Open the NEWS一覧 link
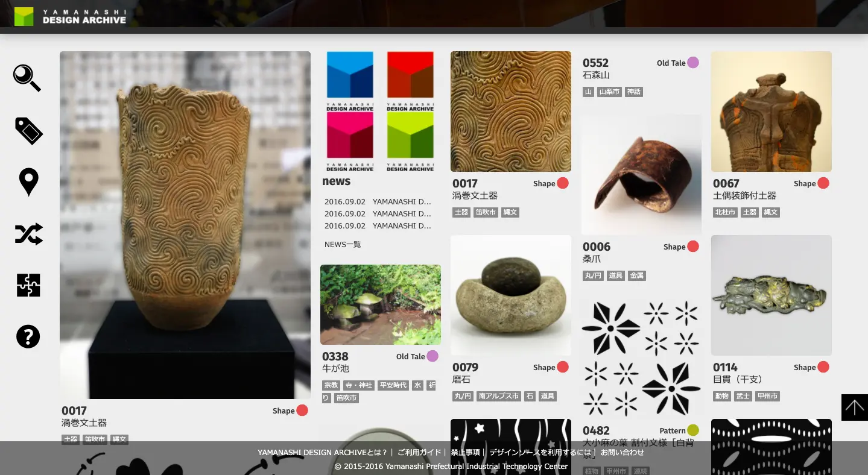This screenshot has width=868, height=475. click(x=343, y=244)
